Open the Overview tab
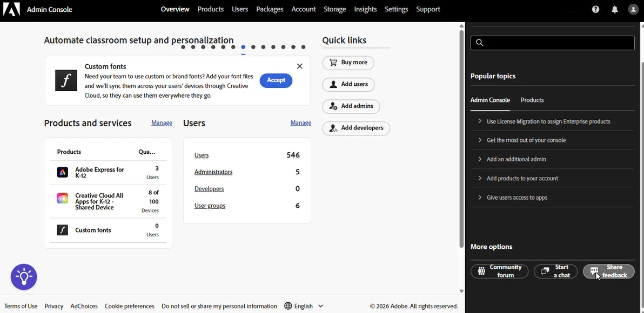 tap(175, 9)
